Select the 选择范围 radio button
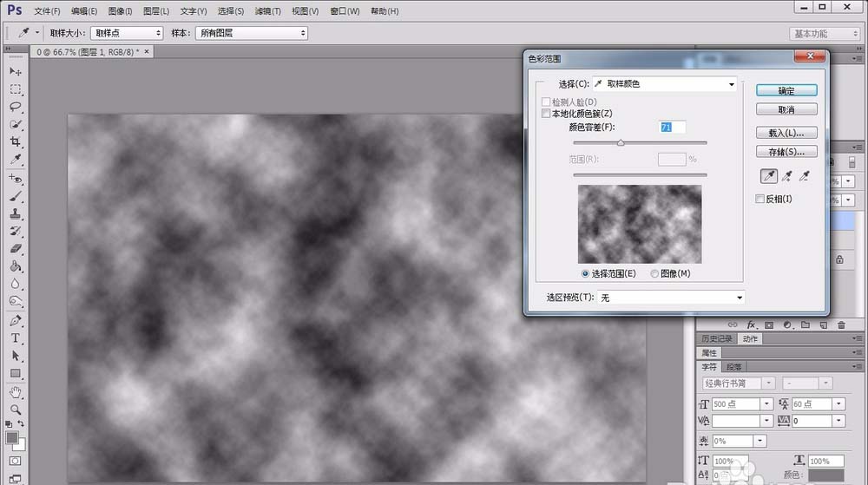Screen dimensions: 868x485 pyautogui.click(x=585, y=274)
